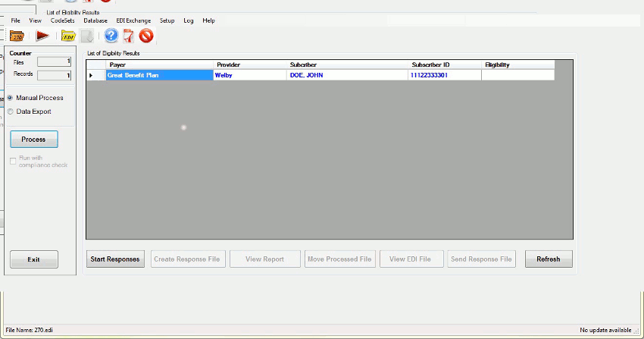Screen dimensions: 644x339
Task: Open the Setup menu
Action: (167, 20)
